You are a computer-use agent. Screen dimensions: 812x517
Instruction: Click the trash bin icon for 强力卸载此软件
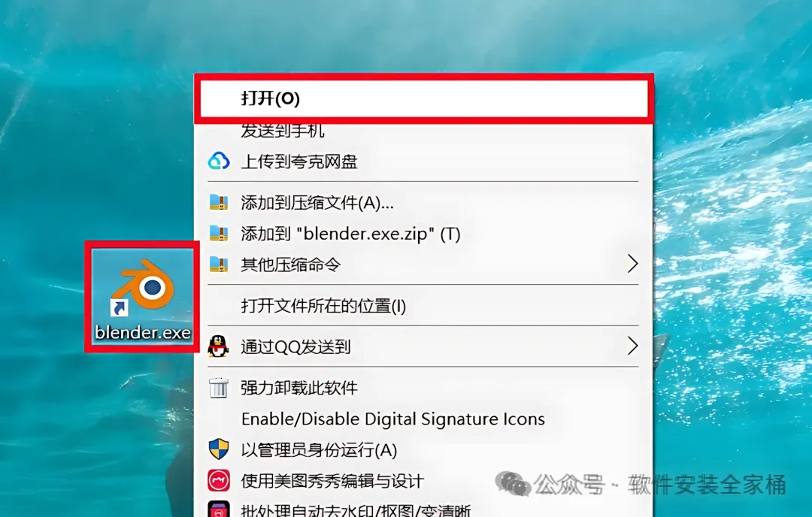click(219, 388)
